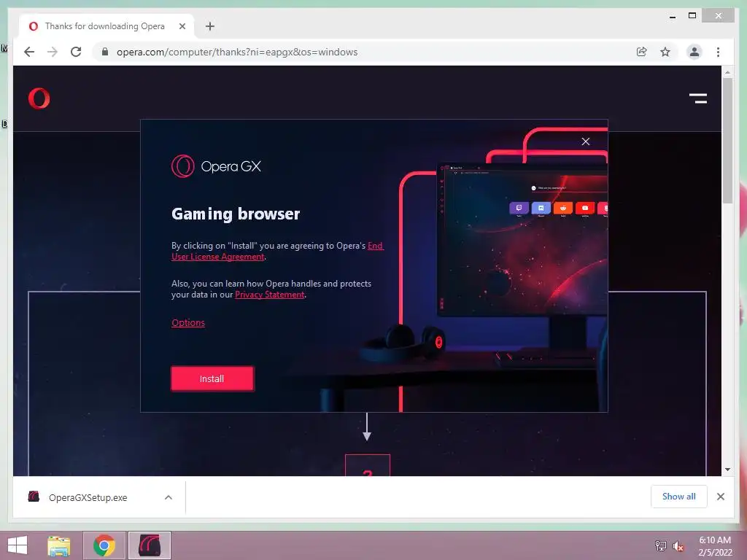Click the padlock site info icon

point(105,52)
